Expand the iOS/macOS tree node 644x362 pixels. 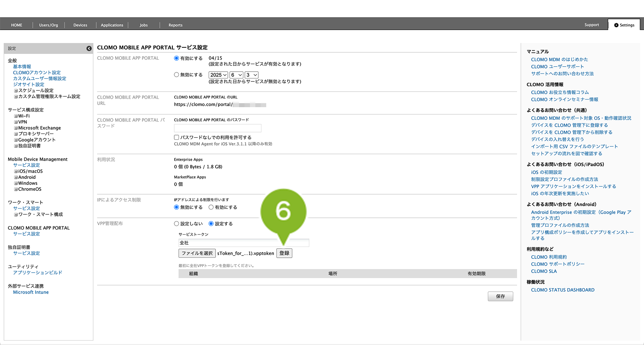pyautogui.click(x=16, y=172)
